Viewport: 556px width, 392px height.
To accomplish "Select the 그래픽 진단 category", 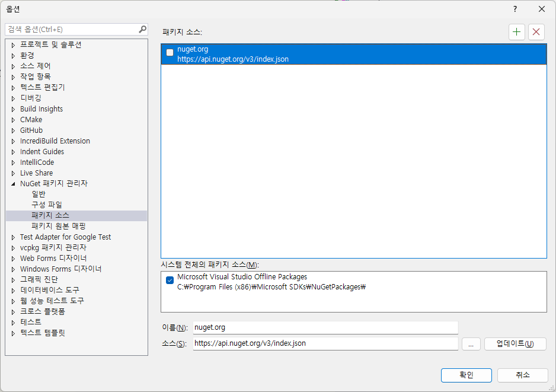I will tap(39, 279).
